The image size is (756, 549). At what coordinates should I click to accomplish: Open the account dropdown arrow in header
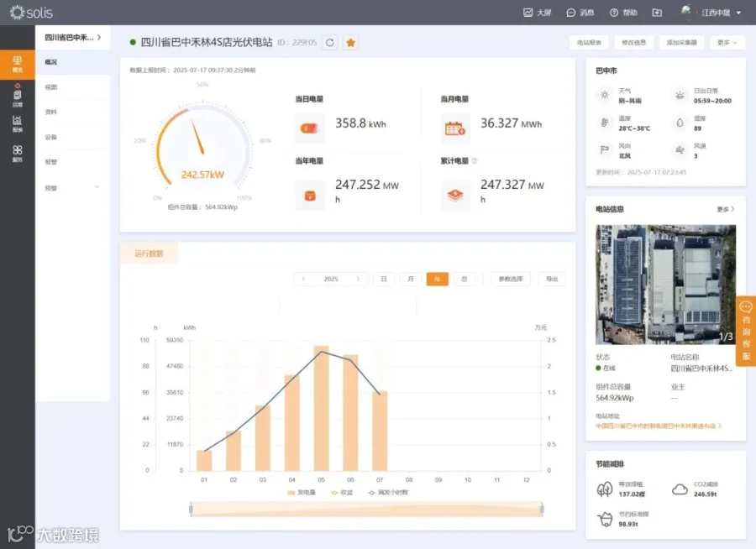(738, 13)
